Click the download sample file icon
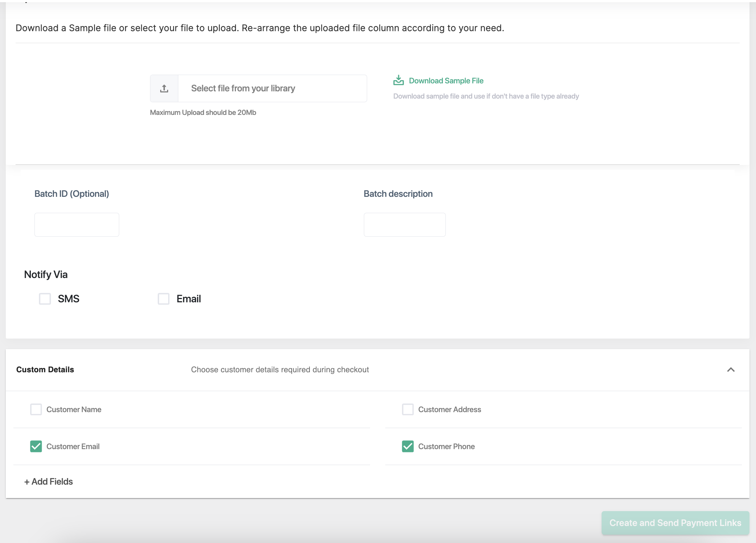This screenshot has width=756, height=543. pos(398,80)
